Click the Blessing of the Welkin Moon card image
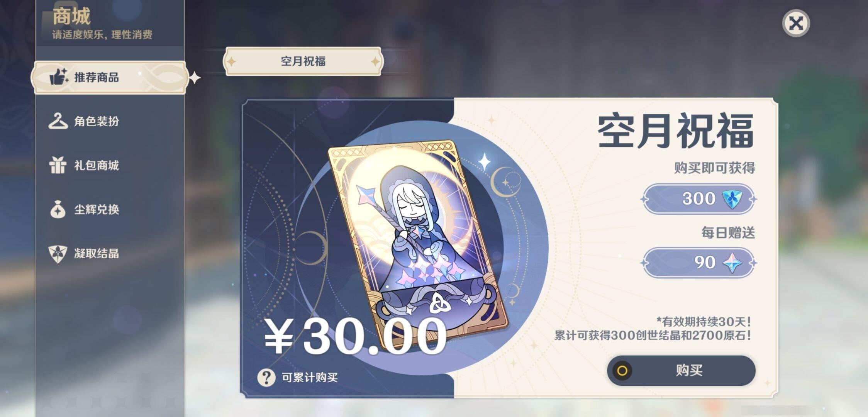The image size is (868, 417). 417,244
